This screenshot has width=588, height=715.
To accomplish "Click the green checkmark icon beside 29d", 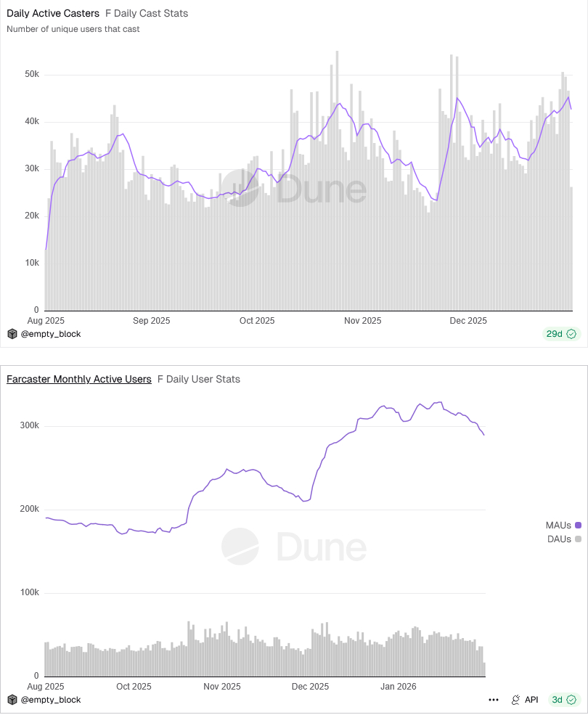I will coord(571,334).
